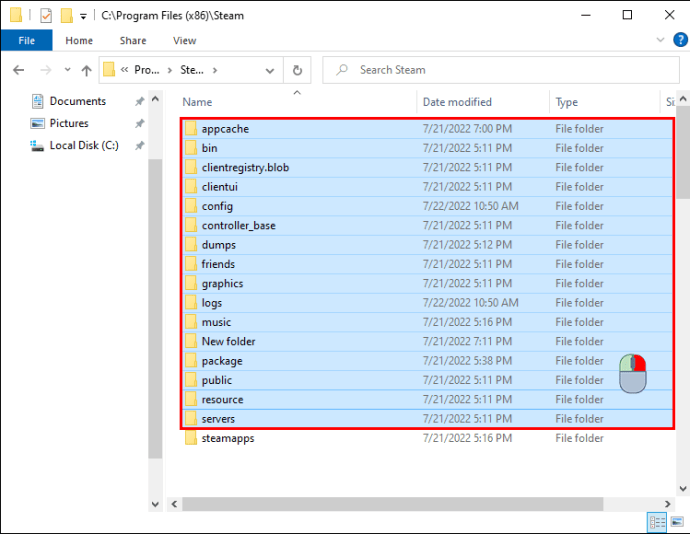Select the controller_base folder icon
690x534 pixels.
[191, 226]
